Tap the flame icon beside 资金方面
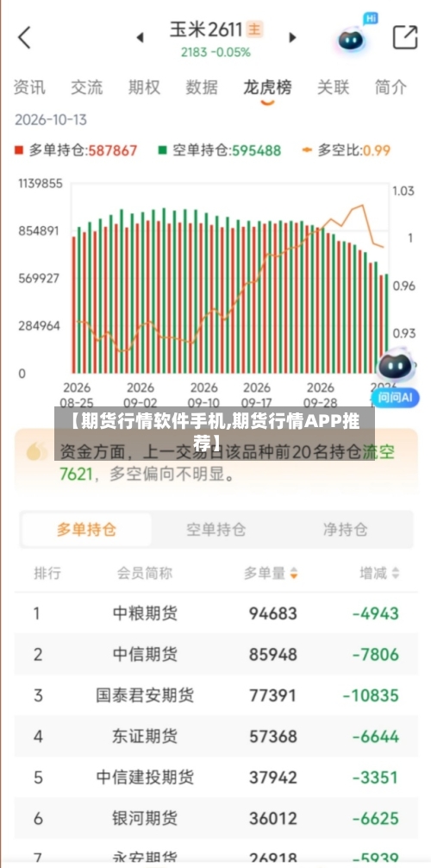 [x=37, y=451]
